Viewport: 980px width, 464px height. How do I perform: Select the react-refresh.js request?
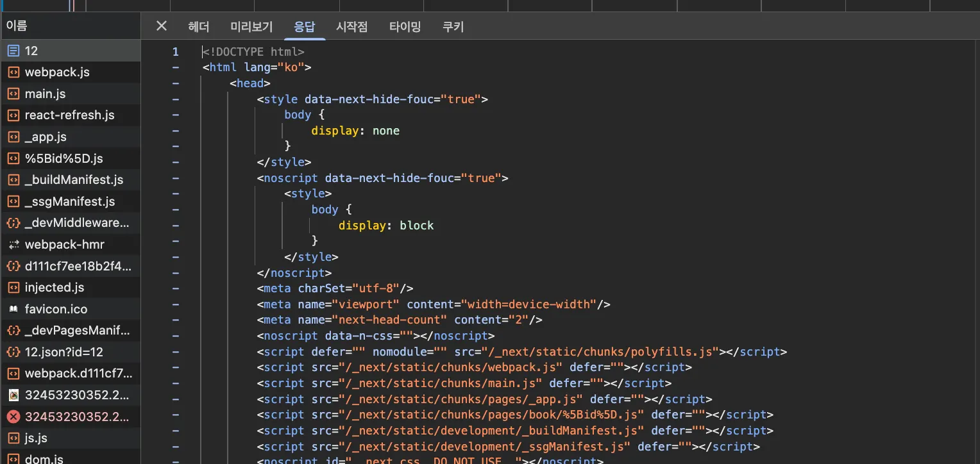[70, 115]
